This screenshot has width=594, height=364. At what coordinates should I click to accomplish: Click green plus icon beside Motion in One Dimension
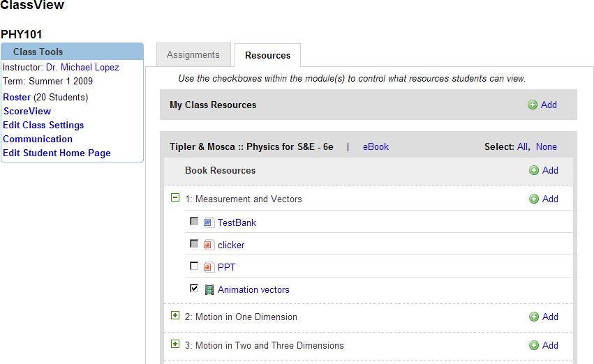(x=534, y=317)
